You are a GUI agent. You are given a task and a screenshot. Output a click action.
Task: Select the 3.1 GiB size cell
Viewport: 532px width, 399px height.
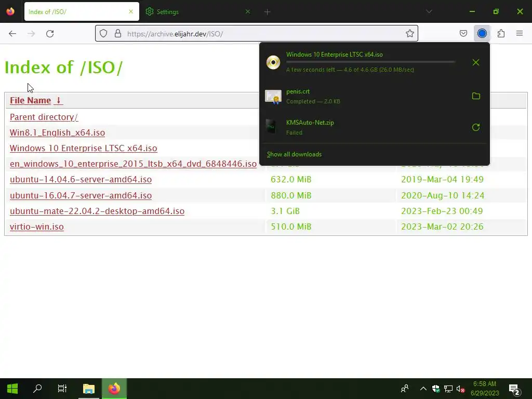click(285, 211)
